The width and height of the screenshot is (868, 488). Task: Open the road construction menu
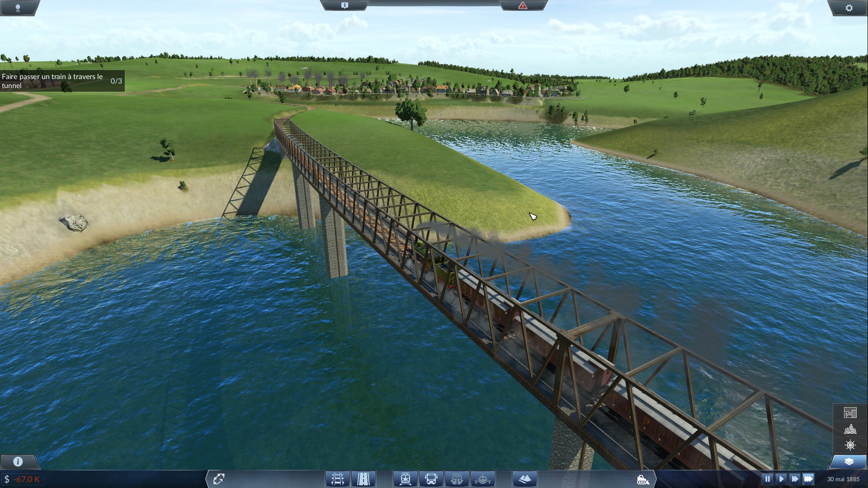coord(363,479)
